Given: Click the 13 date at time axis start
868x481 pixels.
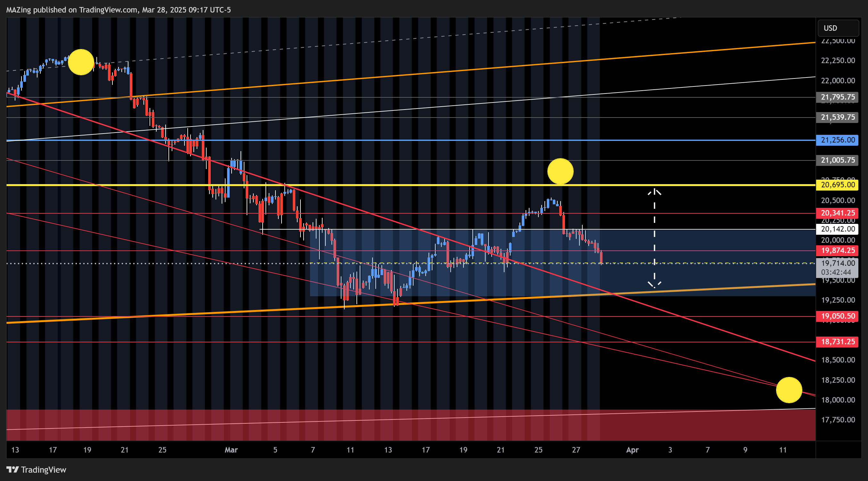Looking at the screenshot, I should [x=15, y=450].
